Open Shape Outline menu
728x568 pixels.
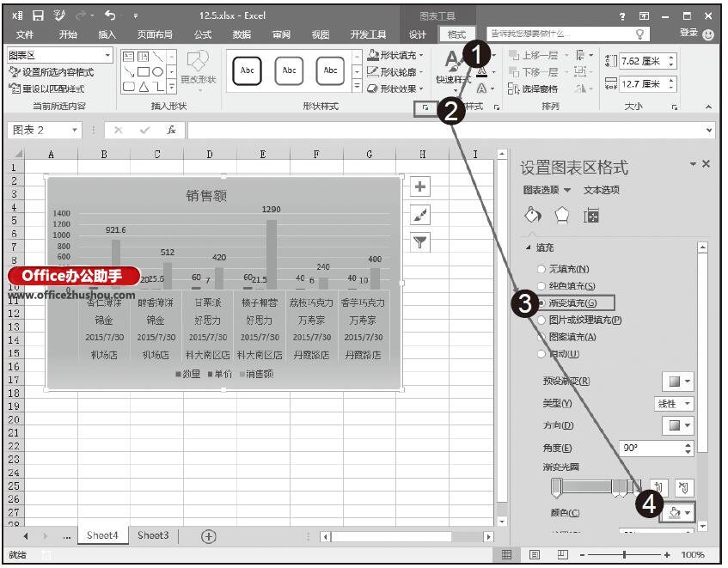[x=395, y=72]
